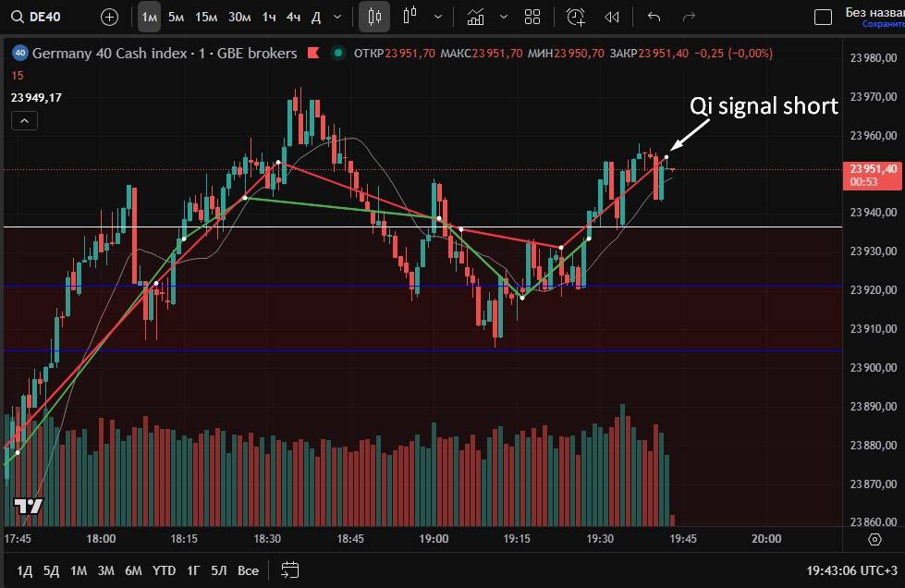Select the candlestick chart type button

click(x=374, y=17)
